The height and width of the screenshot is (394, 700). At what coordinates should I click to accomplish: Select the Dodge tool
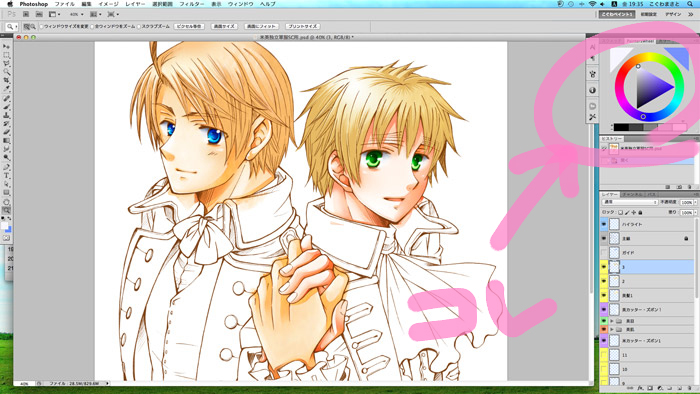coord(6,158)
